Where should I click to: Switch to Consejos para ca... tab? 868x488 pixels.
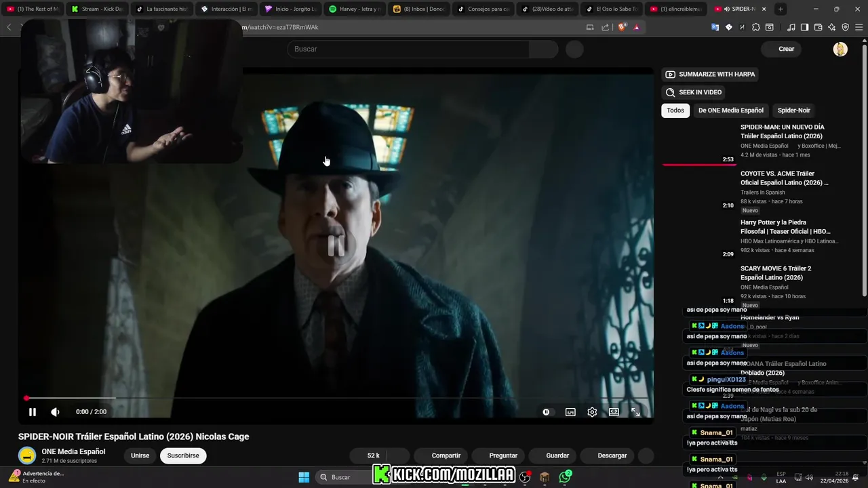(x=484, y=9)
